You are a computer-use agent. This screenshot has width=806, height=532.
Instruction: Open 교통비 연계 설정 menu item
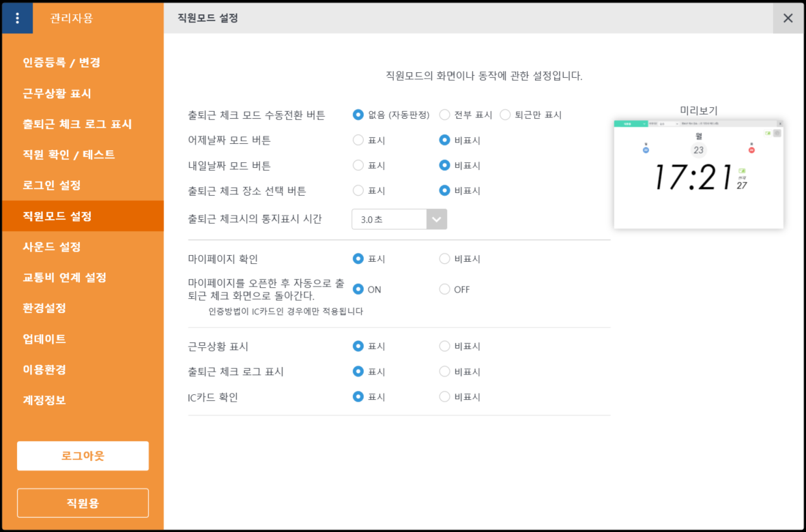pyautogui.click(x=64, y=278)
